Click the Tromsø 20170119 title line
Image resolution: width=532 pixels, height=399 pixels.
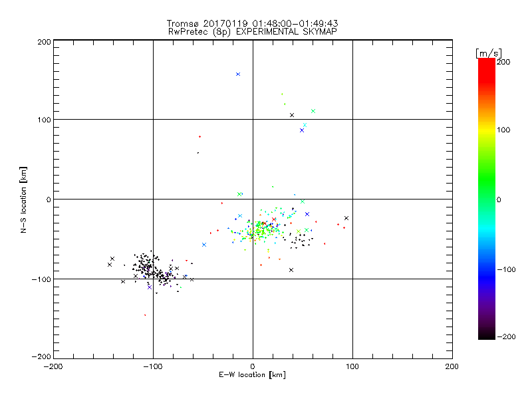pyautogui.click(x=252, y=23)
